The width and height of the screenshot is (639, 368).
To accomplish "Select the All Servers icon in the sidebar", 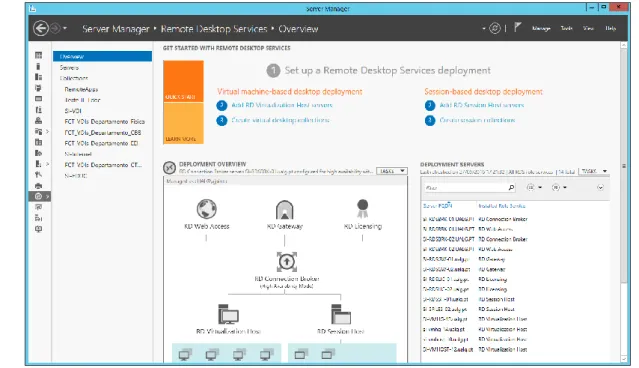I will pos(38,77).
